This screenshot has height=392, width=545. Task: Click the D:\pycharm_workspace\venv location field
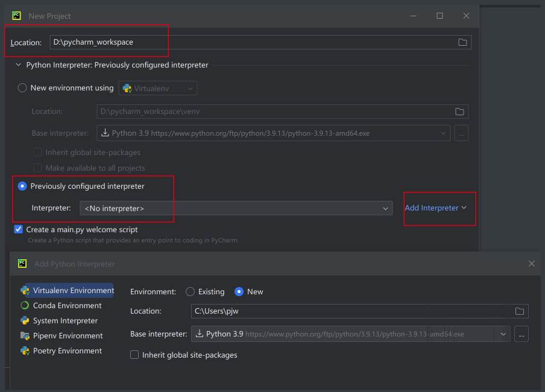283,112
